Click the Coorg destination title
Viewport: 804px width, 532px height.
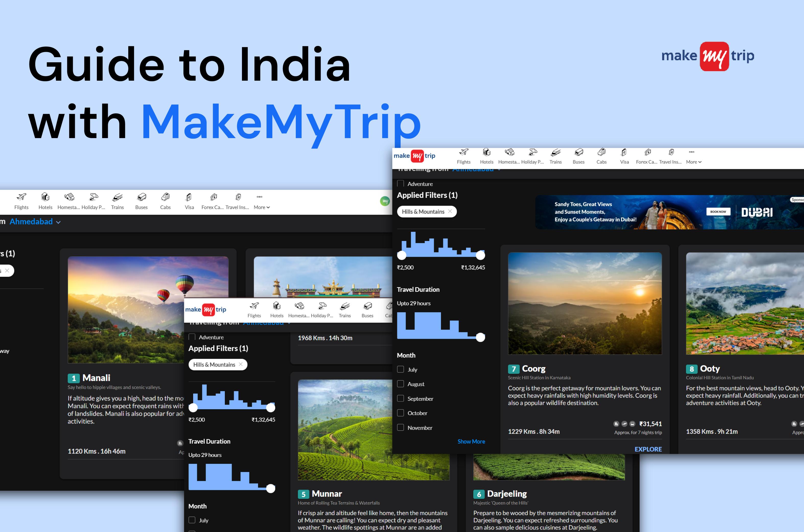click(x=533, y=368)
